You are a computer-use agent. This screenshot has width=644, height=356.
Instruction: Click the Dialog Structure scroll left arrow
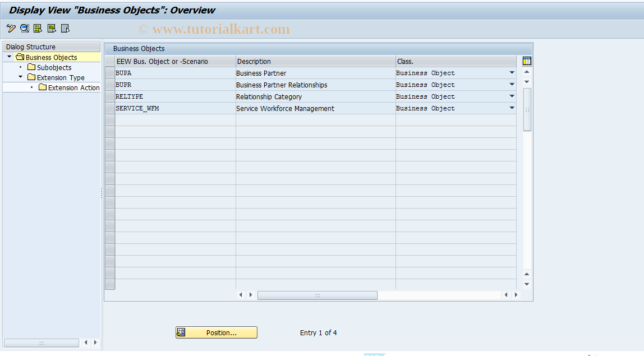85,343
